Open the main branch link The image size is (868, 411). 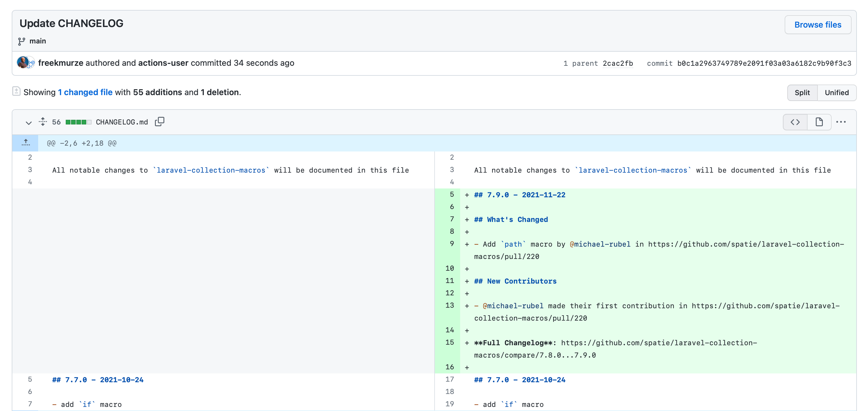point(37,41)
